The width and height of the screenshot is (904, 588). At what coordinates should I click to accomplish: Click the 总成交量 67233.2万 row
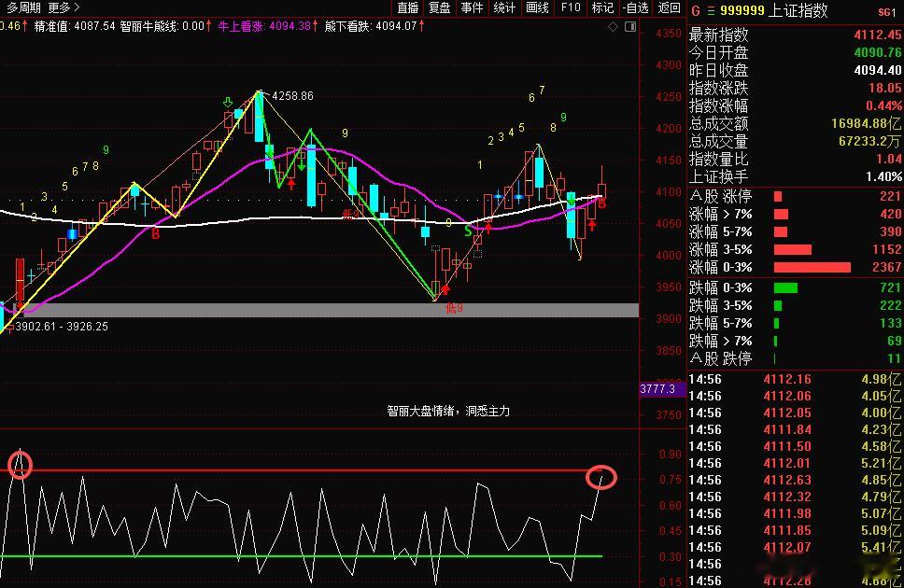[796, 141]
